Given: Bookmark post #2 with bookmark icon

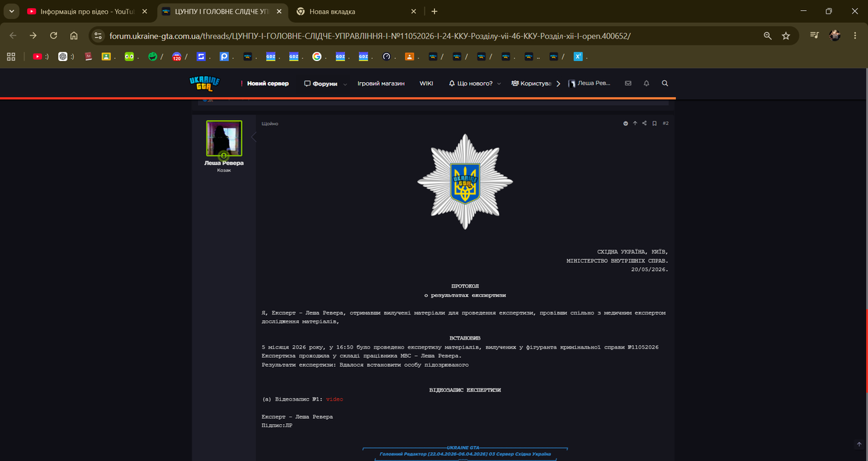Looking at the screenshot, I should [x=654, y=123].
